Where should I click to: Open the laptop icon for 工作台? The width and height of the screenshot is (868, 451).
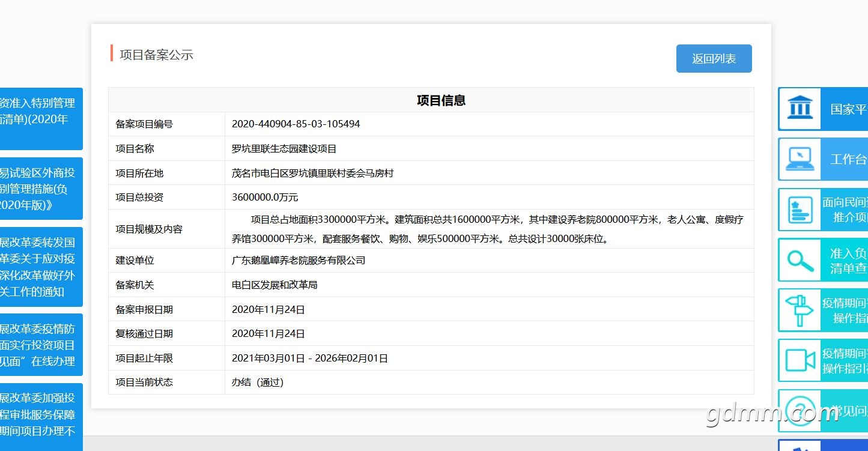800,159
